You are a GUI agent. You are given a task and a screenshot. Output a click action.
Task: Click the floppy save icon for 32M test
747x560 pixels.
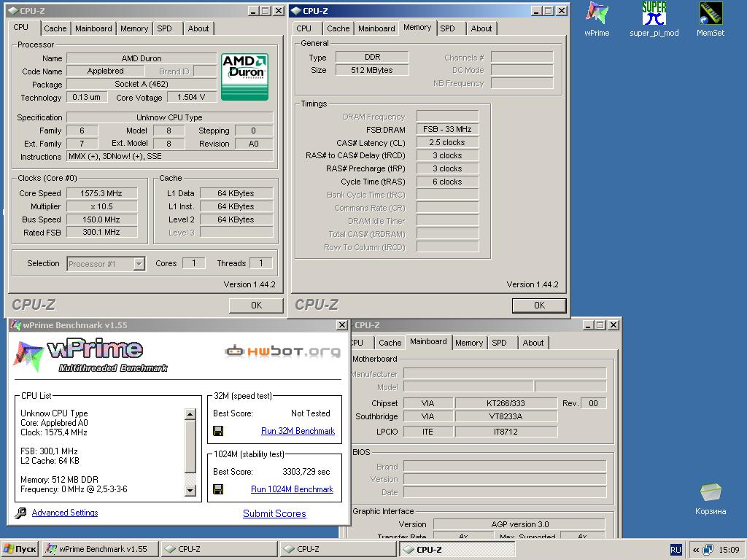coord(218,431)
